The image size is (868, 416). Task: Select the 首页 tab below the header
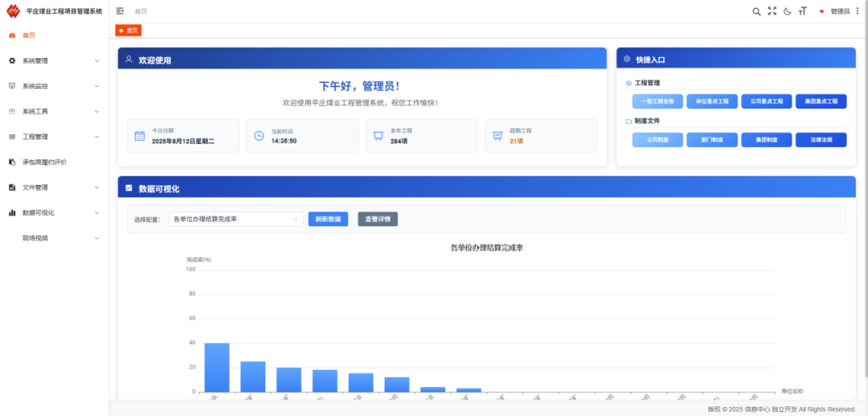click(129, 31)
